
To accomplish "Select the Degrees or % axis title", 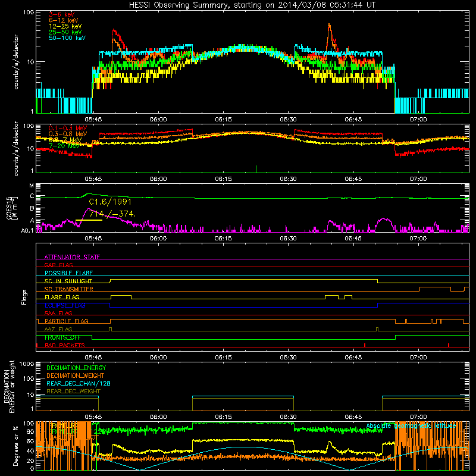I will 15,446.
